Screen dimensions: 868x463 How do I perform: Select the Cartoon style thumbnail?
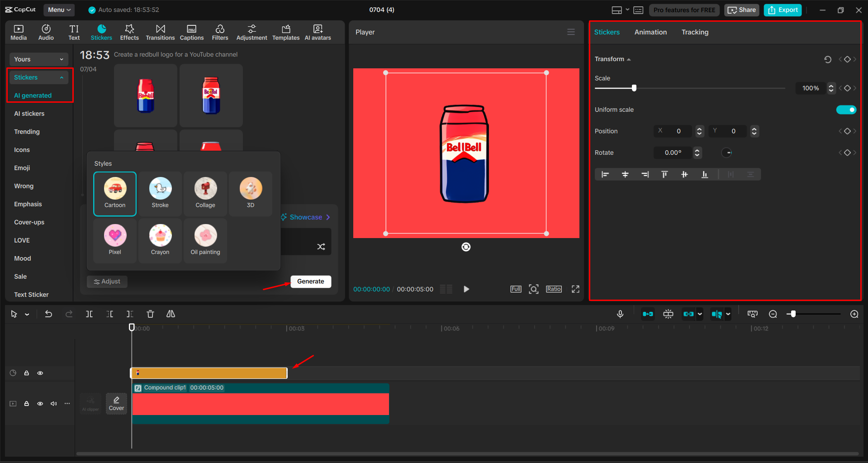click(x=114, y=194)
